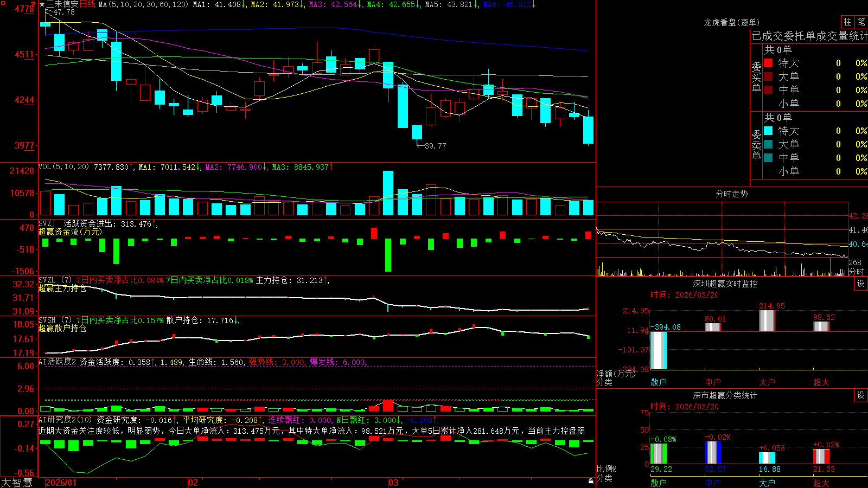Image resolution: width=868 pixels, height=488 pixels.
Task: Click the 2026/01 date marker
Action: click(x=61, y=483)
